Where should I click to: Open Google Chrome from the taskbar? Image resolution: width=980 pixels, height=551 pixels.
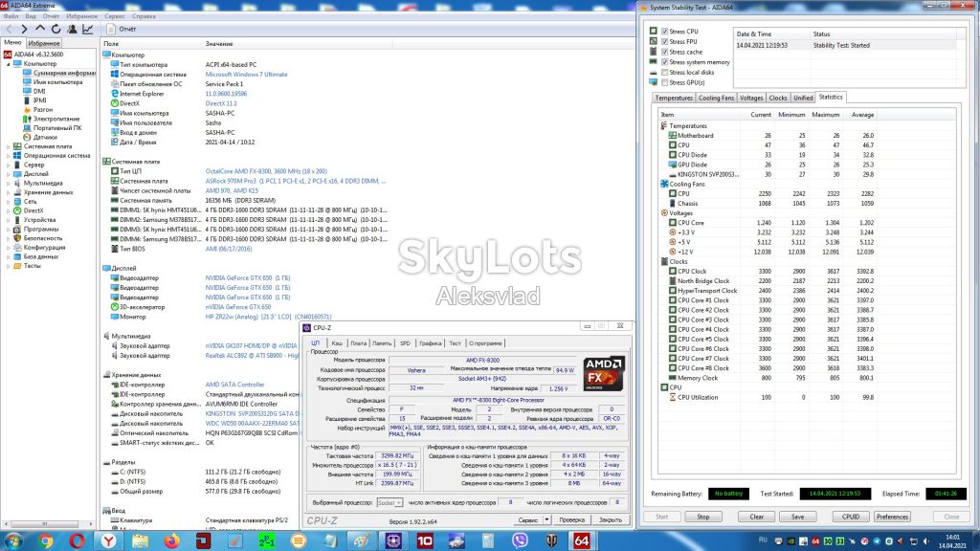click(46, 540)
